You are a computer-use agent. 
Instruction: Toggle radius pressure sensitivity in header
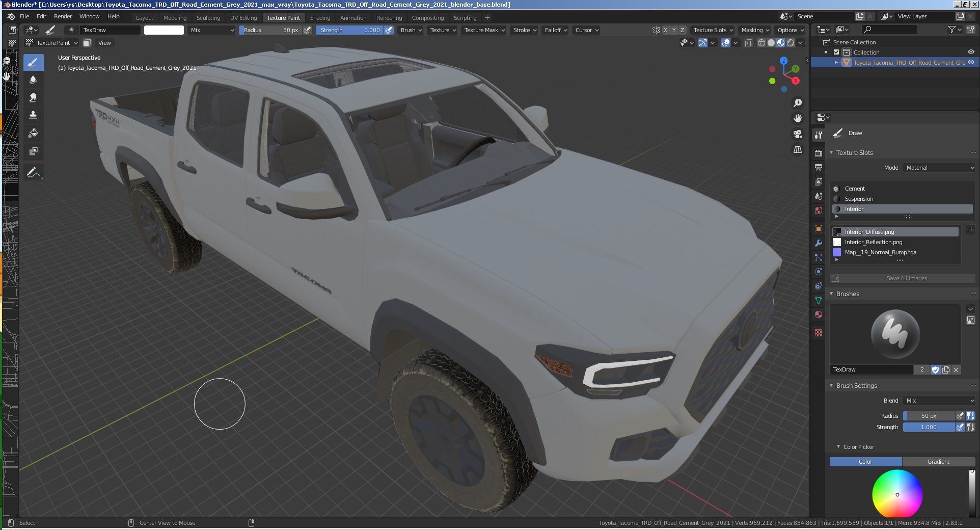pyautogui.click(x=308, y=30)
